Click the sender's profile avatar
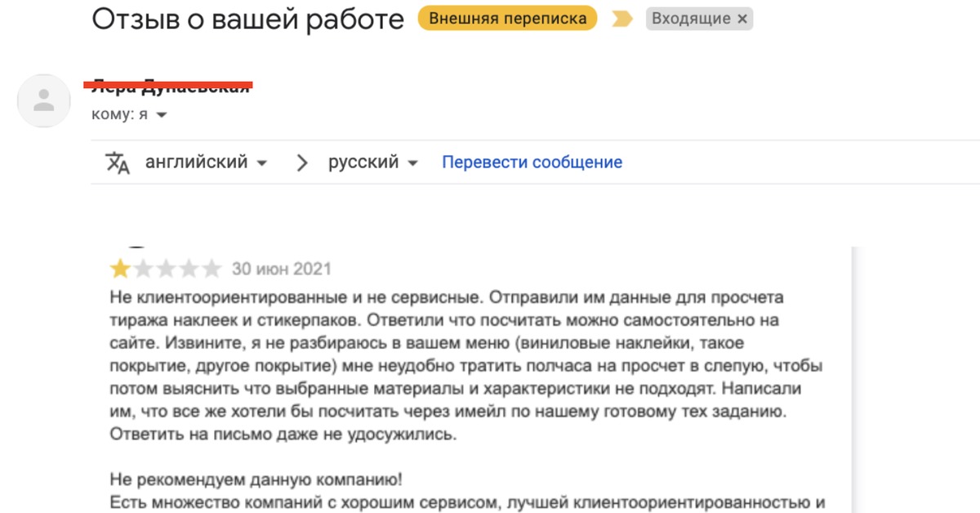The image size is (980, 513). [x=43, y=100]
